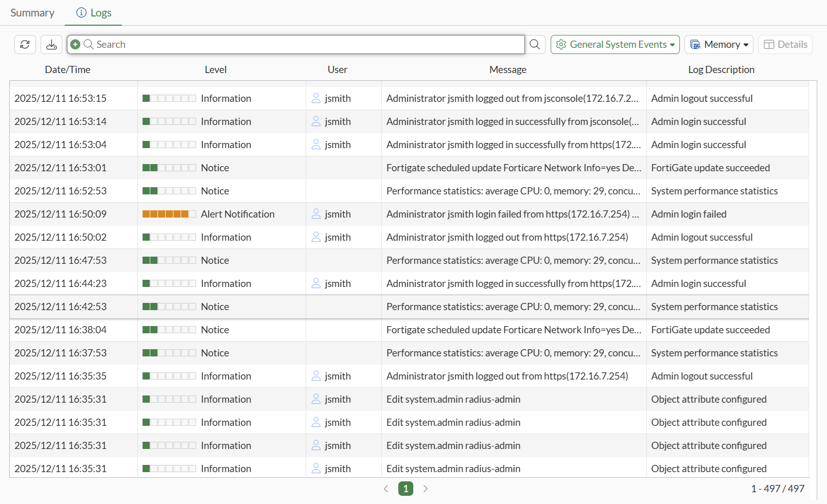Click the Log Description column header
The width and height of the screenshot is (827, 504).
click(721, 69)
